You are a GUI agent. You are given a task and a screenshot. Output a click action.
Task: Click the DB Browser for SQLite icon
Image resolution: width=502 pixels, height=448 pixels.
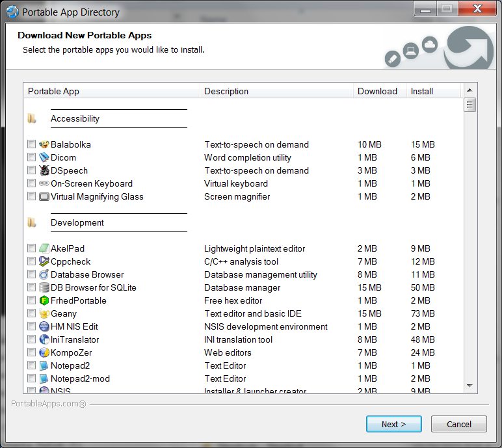pyautogui.click(x=44, y=287)
